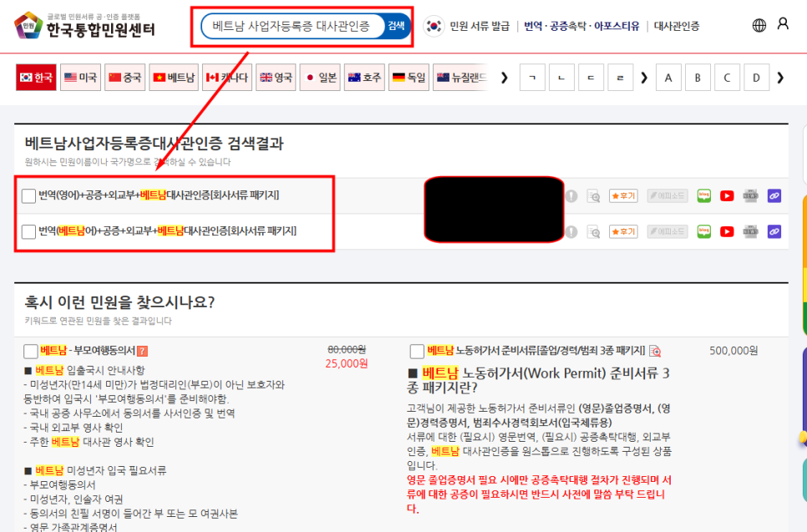
Task: Expand more countries with arrow after 뉴질랜드
Action: coord(505,78)
